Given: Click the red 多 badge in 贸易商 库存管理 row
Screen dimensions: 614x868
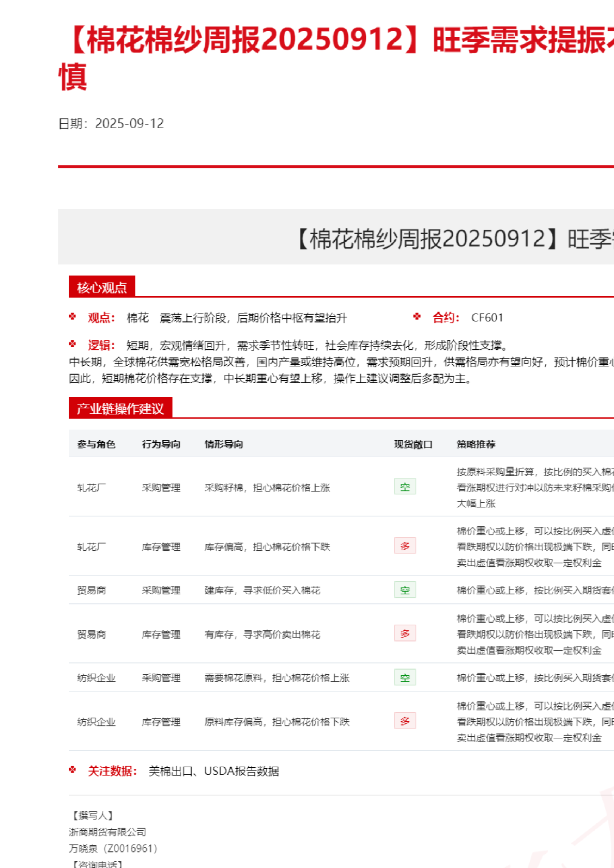Looking at the screenshot, I should [x=405, y=633].
